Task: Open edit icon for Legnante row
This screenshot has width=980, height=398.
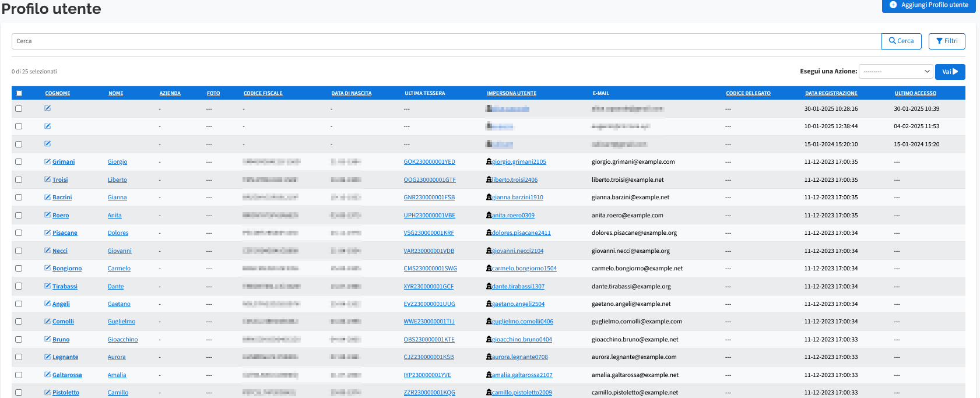Action: tap(47, 357)
